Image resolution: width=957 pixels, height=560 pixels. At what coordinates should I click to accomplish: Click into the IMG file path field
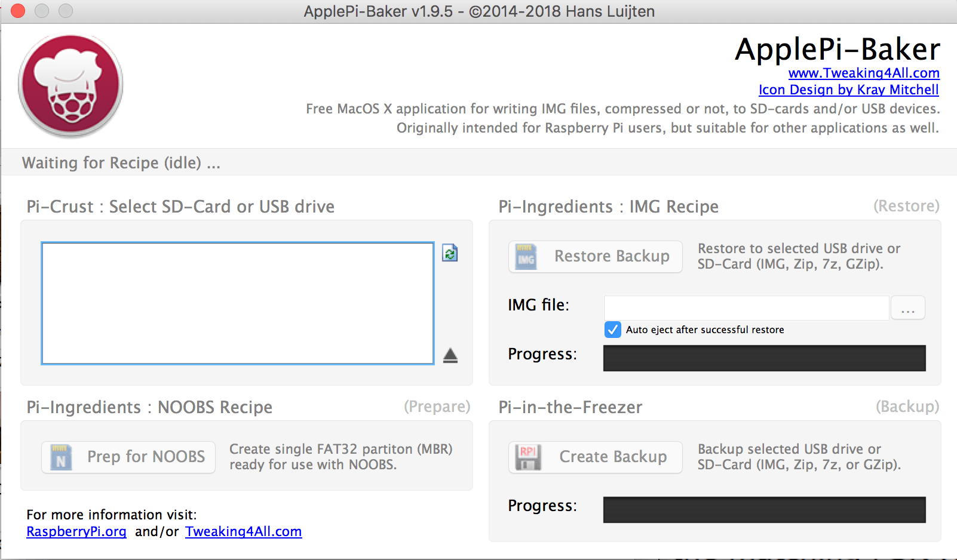746,308
